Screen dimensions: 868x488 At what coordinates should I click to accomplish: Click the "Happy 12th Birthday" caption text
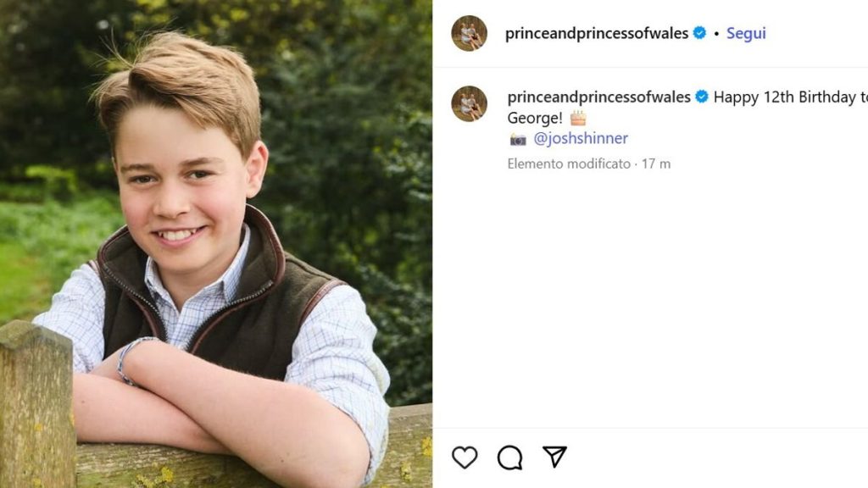[x=784, y=97]
